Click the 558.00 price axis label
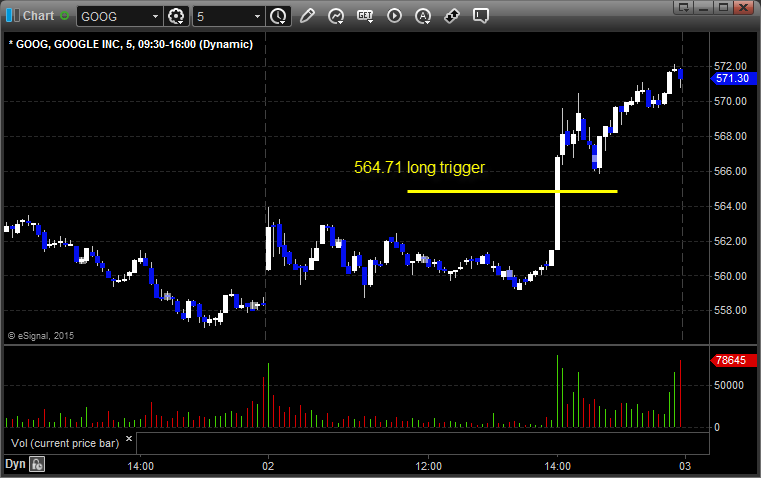 click(730, 310)
